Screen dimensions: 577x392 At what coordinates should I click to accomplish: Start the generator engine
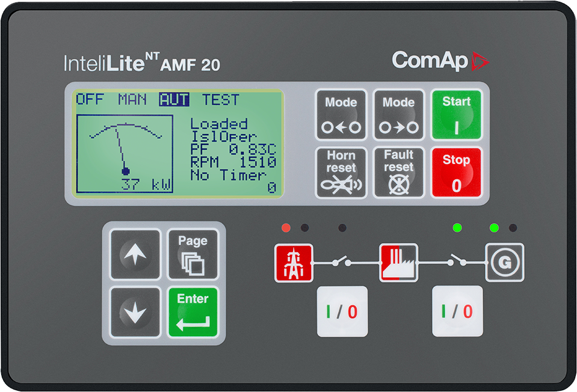click(455, 115)
